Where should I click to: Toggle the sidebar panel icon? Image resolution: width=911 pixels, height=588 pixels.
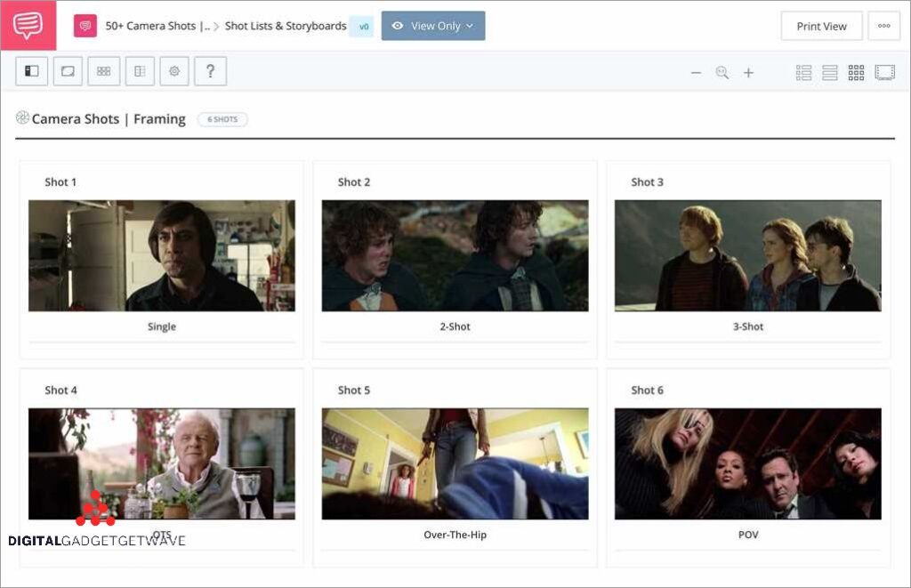[x=32, y=72]
